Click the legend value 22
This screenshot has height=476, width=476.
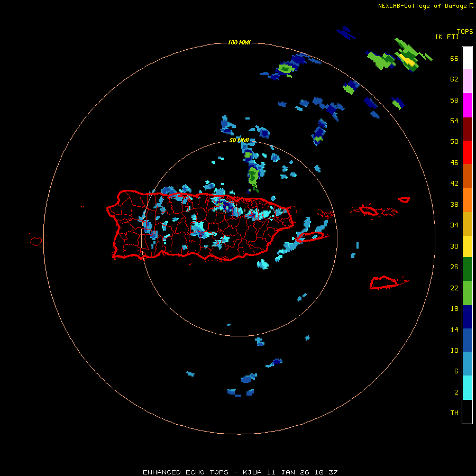[x=454, y=288]
